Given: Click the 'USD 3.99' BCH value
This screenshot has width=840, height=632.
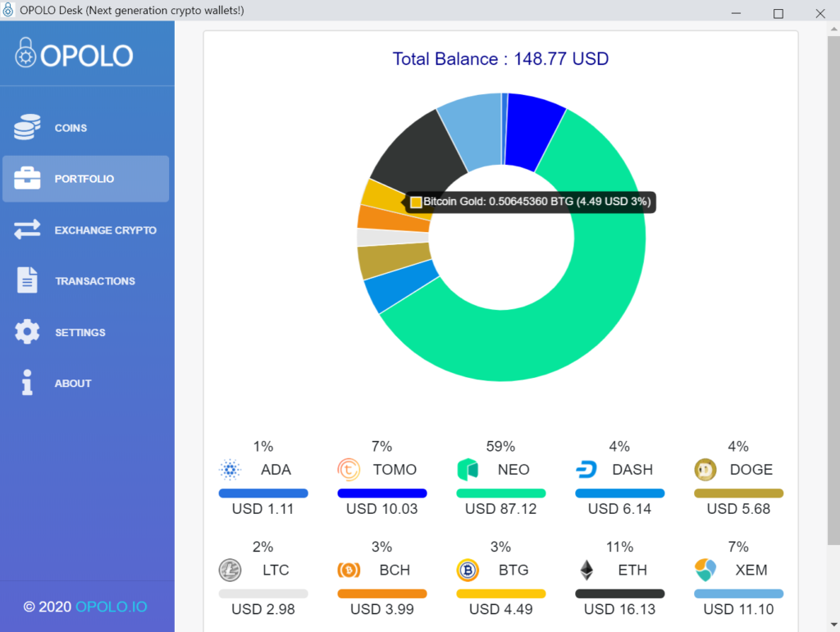Looking at the screenshot, I should [x=382, y=609].
